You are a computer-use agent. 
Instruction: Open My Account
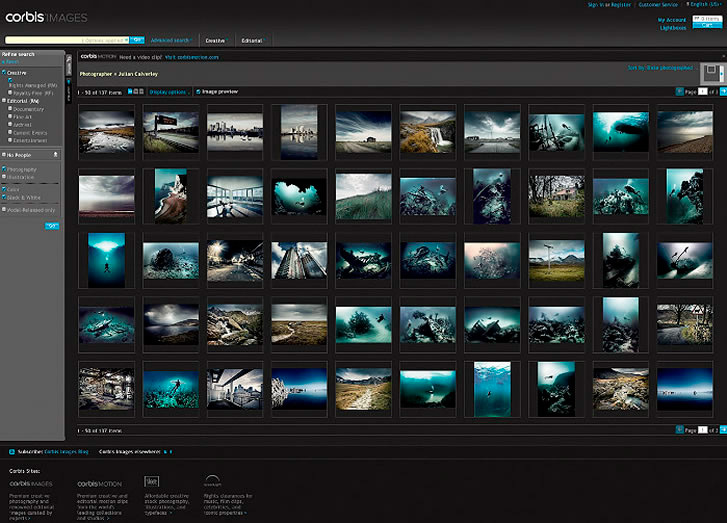point(671,20)
